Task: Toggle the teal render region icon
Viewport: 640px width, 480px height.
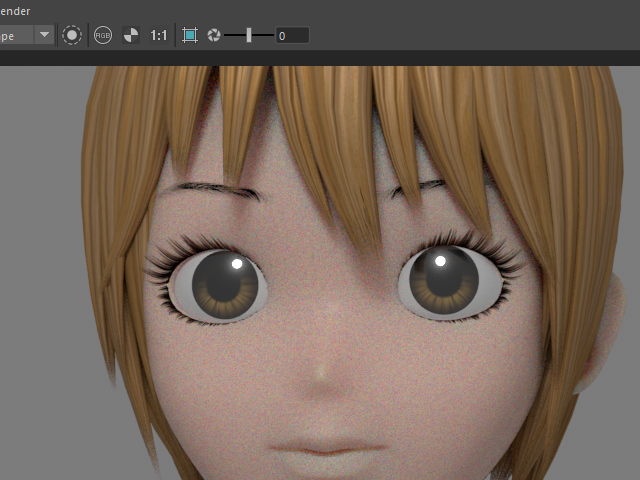Action: click(x=190, y=35)
